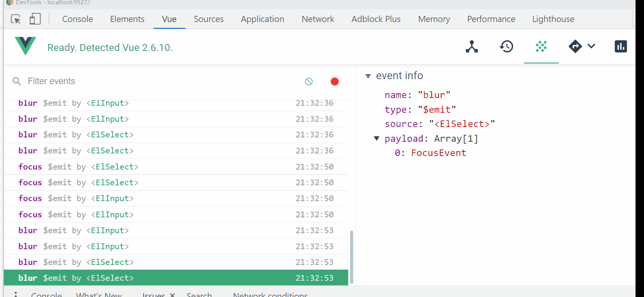Open the Vuex time-travel history icon
This screenshot has width=644, height=297.
click(x=506, y=47)
